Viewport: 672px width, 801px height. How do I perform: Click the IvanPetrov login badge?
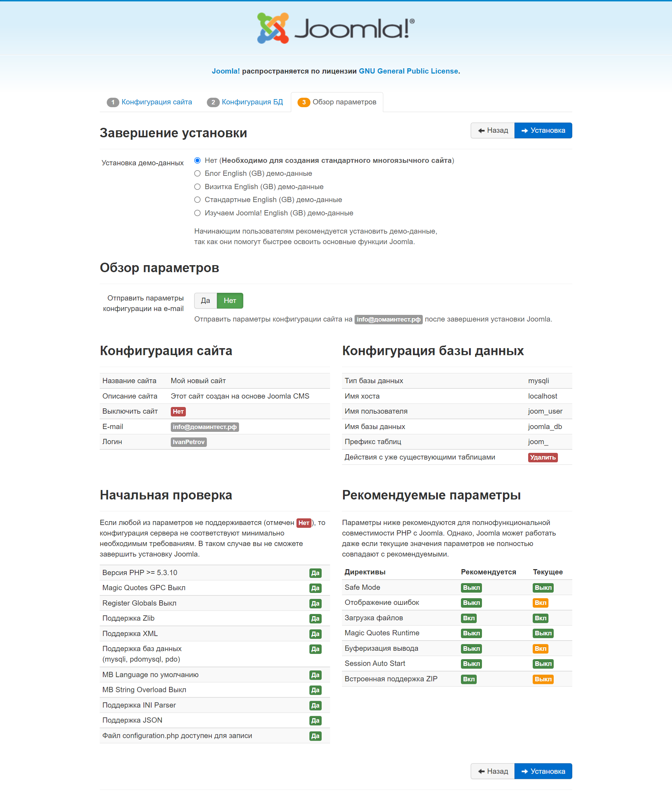click(x=189, y=442)
